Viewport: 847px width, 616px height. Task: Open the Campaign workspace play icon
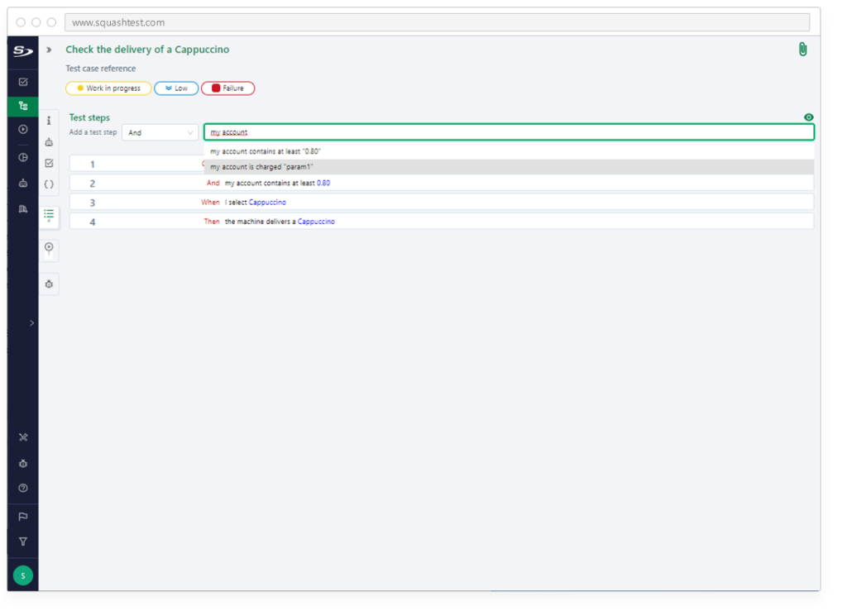(x=22, y=130)
